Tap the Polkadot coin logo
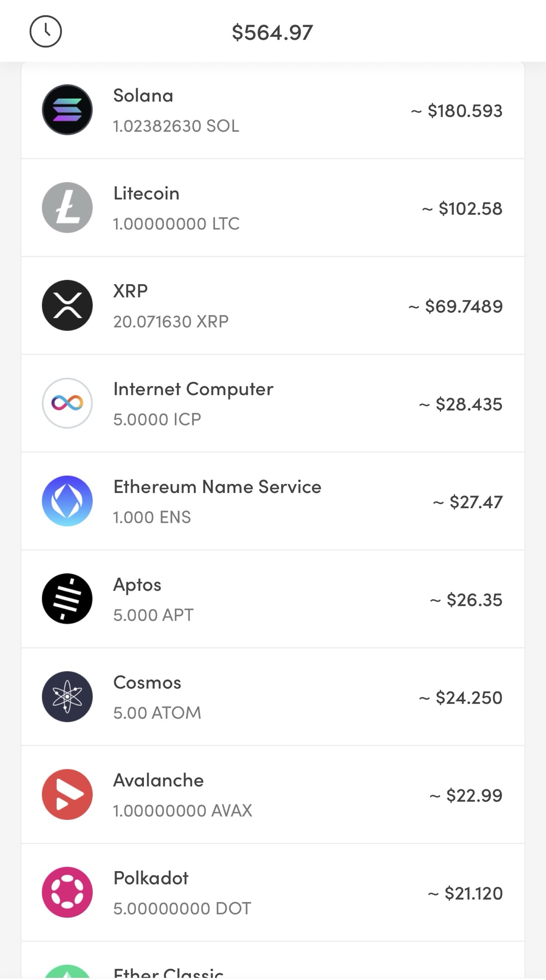Viewport: 546px width, 980px height. pos(67,892)
